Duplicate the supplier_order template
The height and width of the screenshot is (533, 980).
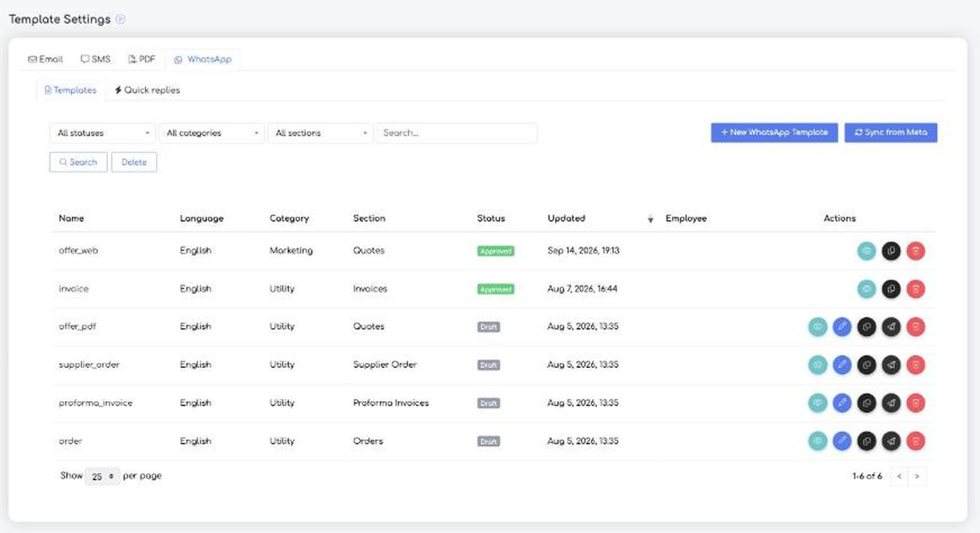click(866, 365)
